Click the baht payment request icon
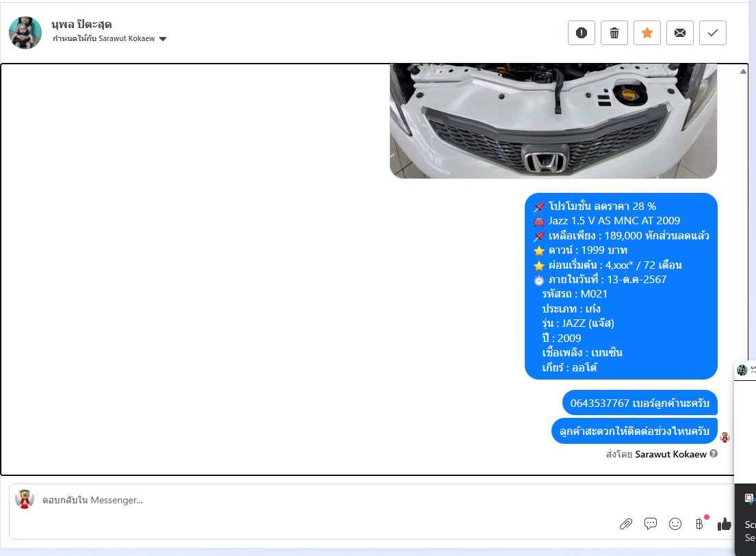Viewport: 756px width, 556px height. pos(700,524)
